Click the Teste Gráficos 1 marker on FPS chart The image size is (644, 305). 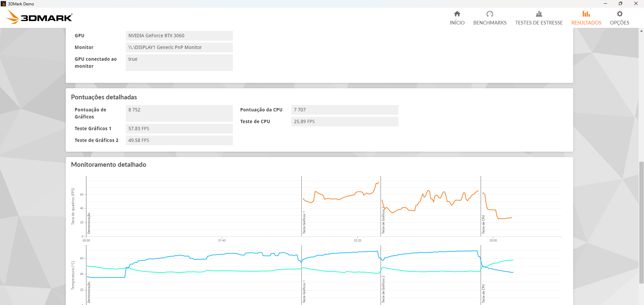click(304, 222)
